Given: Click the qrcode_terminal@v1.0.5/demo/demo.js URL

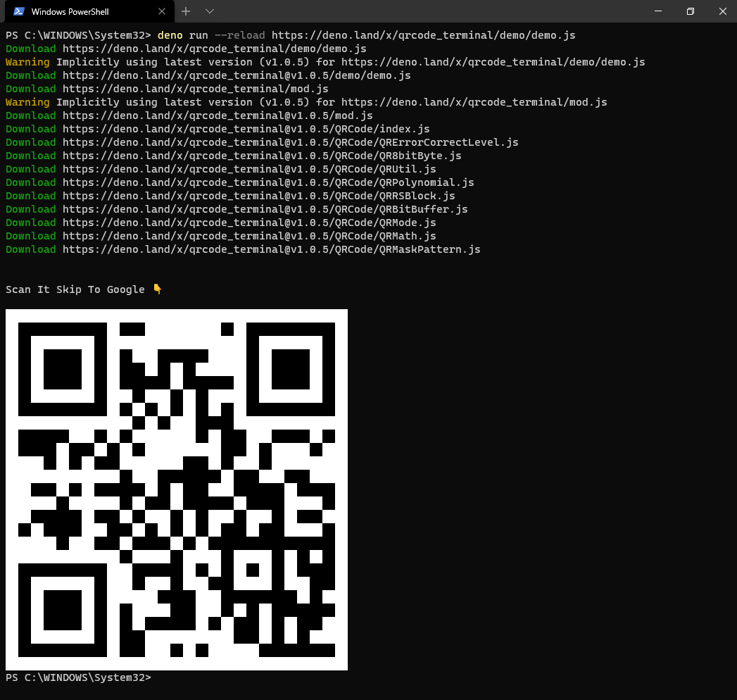Looking at the screenshot, I should point(237,75).
